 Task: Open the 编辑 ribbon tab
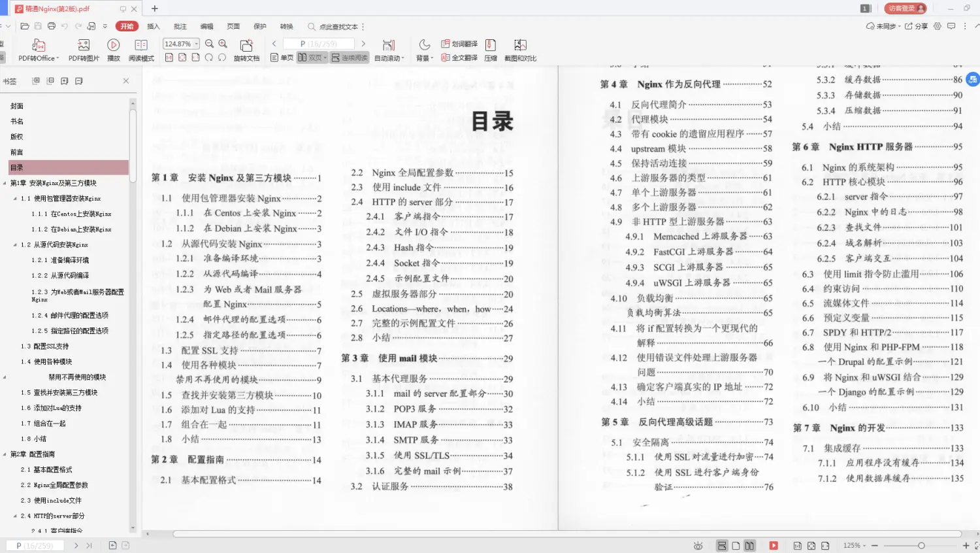click(207, 26)
